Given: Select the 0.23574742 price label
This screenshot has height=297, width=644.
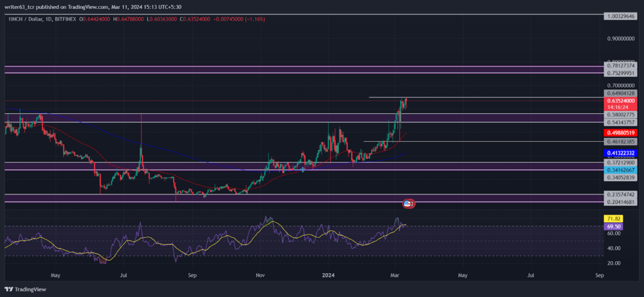Looking at the screenshot, I should (621, 194).
